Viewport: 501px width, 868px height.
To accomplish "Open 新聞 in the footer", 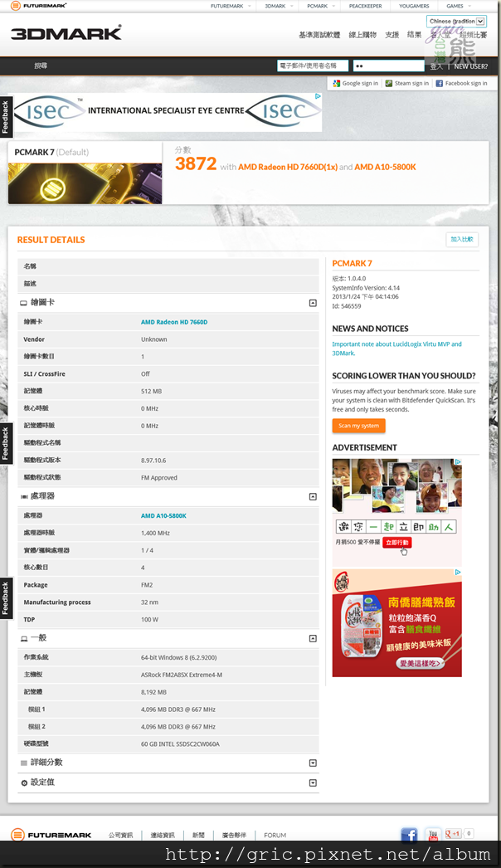I will pos(198,836).
